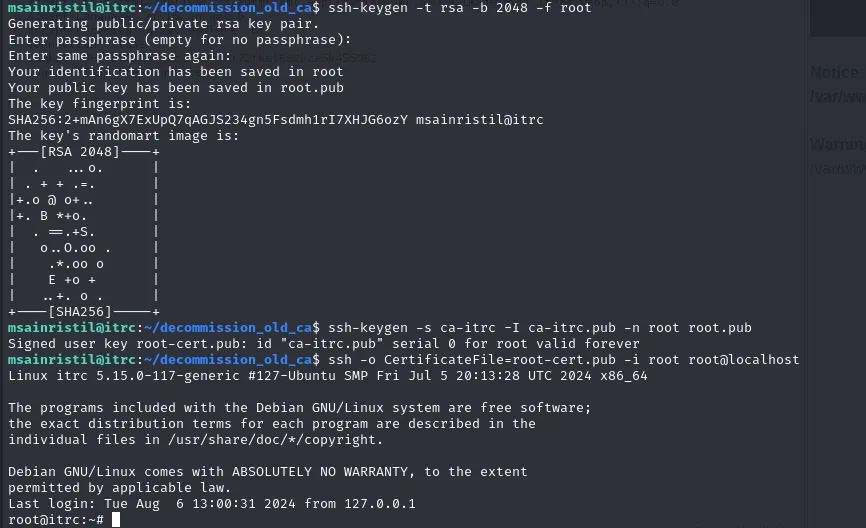Click the 'ABSOLUTELY NO WARRANTY' text line
The width and height of the screenshot is (866, 528).
pos(267,472)
